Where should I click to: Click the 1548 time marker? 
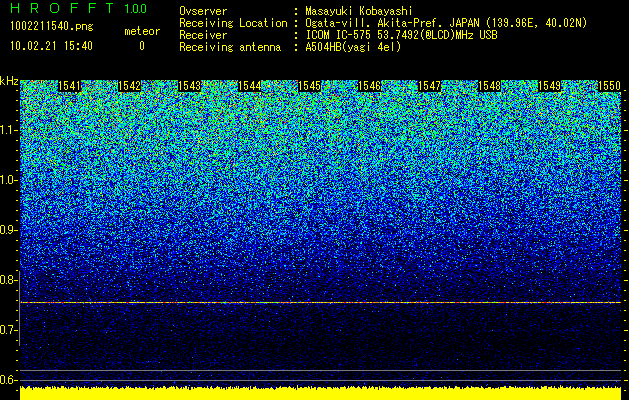click(490, 86)
